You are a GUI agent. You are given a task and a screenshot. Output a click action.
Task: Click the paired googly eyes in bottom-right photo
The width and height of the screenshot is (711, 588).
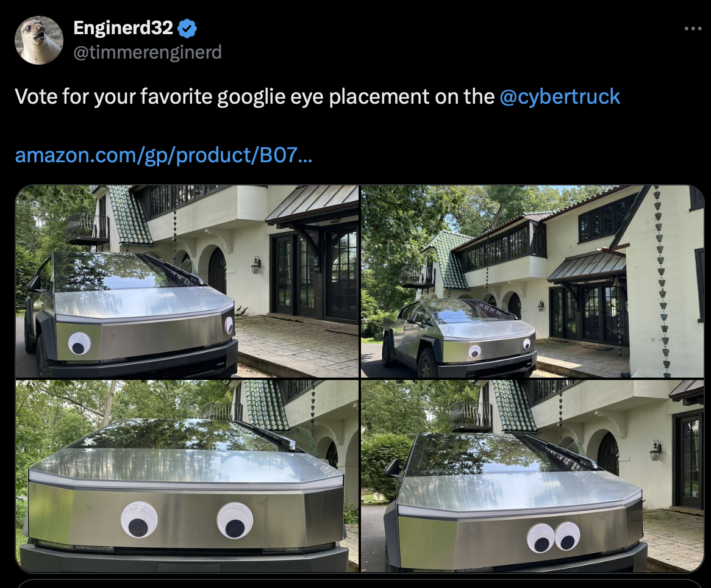pyautogui.click(x=554, y=537)
